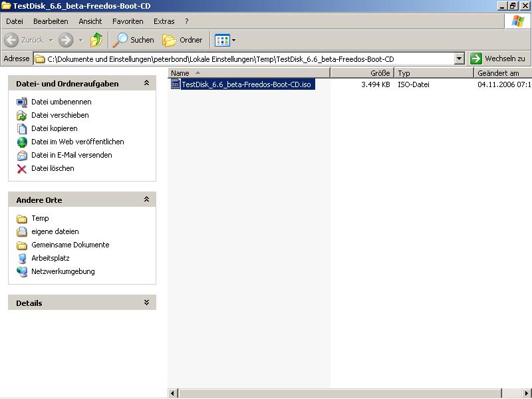Screen dimensions: 532x399
Task: Select TestDisk_6.6_beta-Freedos-Boot-CD.iso file name
Action: click(x=247, y=84)
